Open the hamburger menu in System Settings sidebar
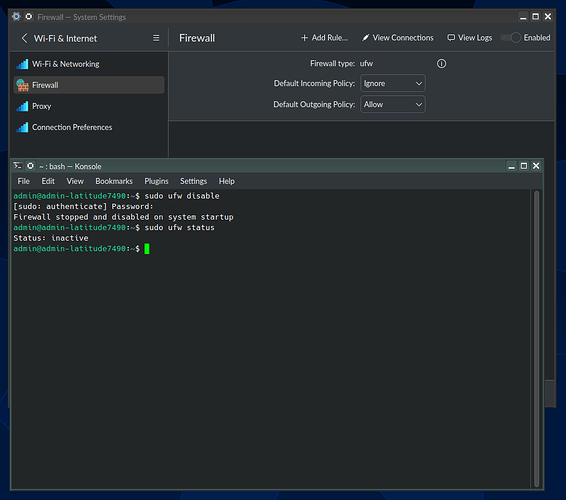This screenshot has width=566, height=500. coord(156,38)
